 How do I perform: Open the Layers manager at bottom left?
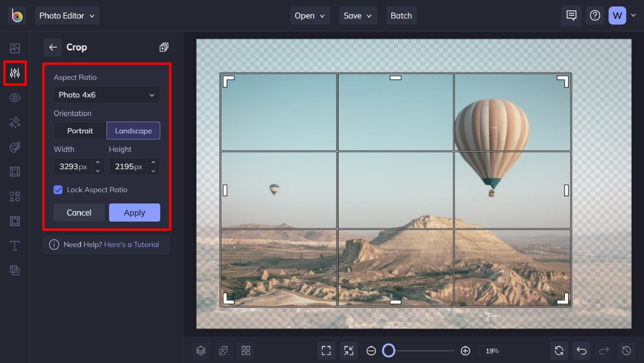(x=201, y=351)
